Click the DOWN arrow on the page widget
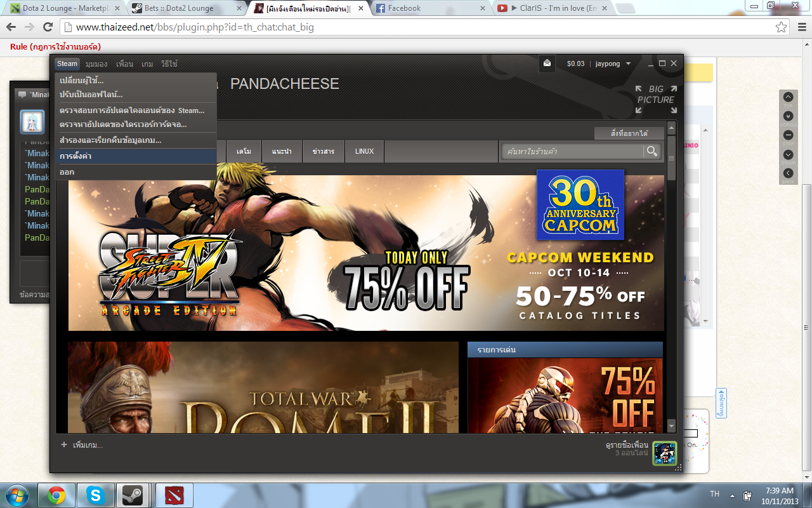The height and width of the screenshot is (508, 812). [788, 154]
